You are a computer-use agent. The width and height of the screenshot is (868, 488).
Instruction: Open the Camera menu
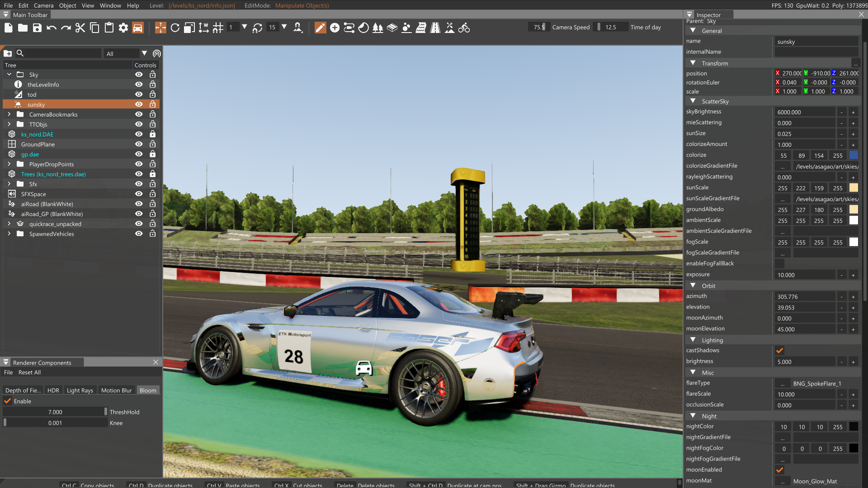[x=43, y=5]
